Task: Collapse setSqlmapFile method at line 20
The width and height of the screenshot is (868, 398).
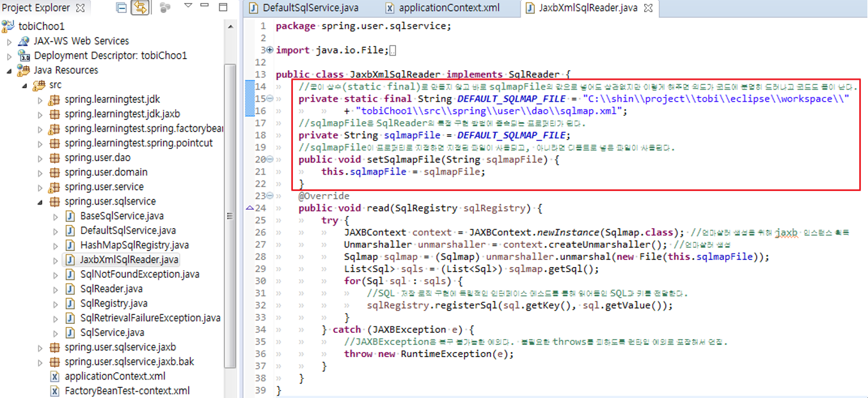Action: click(x=269, y=160)
